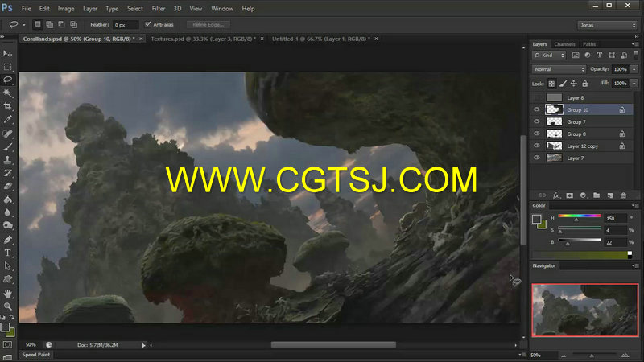
Task: Open the Opacity slider dropdown arrow
Action: coord(634,69)
